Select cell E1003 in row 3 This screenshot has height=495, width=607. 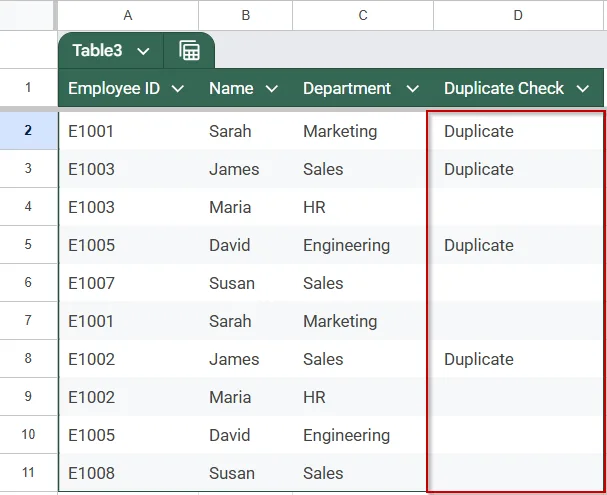tap(129, 169)
